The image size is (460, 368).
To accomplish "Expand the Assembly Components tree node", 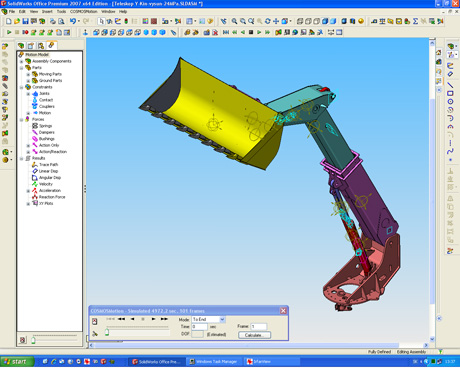I will (21, 61).
